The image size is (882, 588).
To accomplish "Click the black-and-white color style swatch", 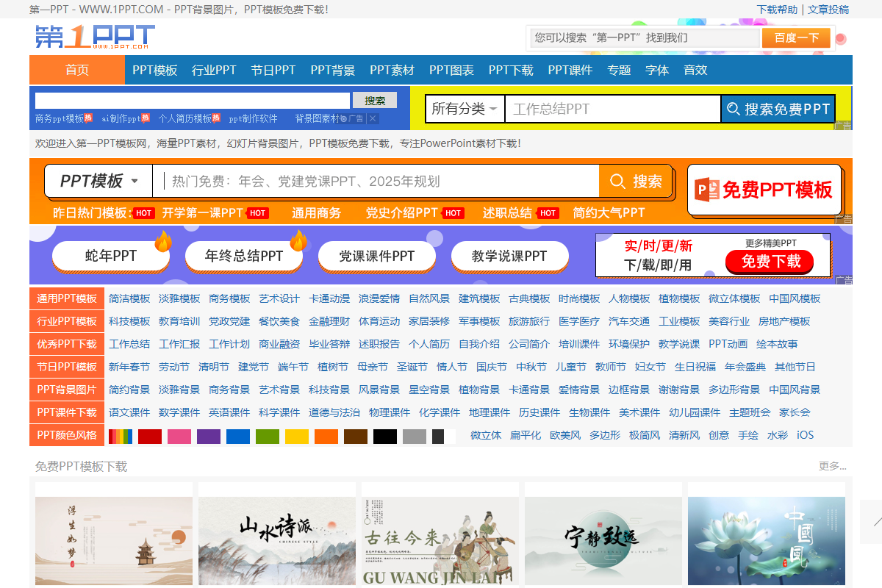I will [443, 436].
